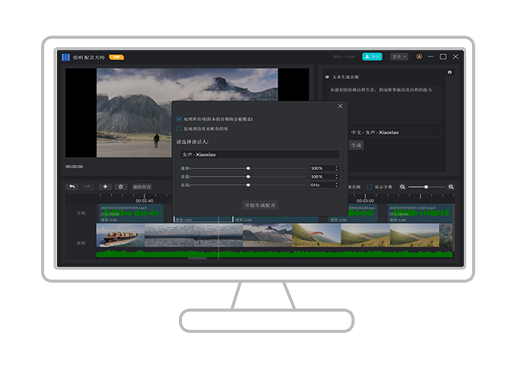517x380 pixels.
Task: Click the undo arrow icon
Action: pos(72,187)
